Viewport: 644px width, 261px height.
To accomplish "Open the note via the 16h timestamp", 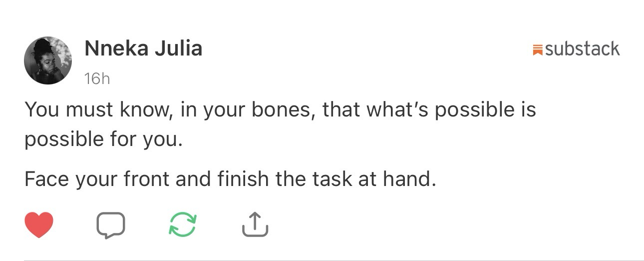I will (x=97, y=78).
